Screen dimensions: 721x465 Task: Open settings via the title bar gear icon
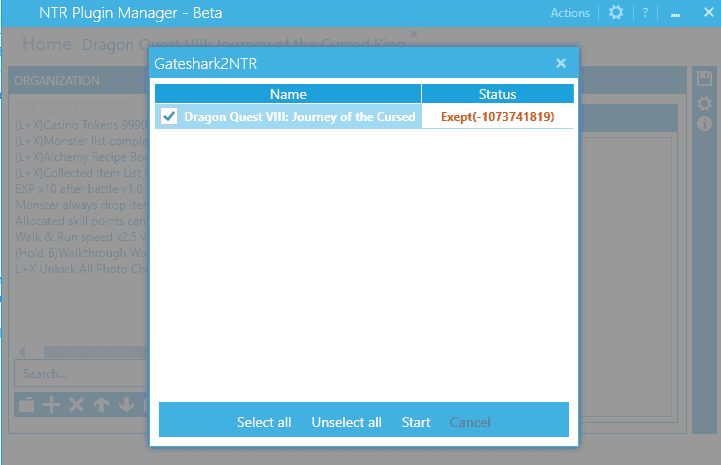pos(616,12)
